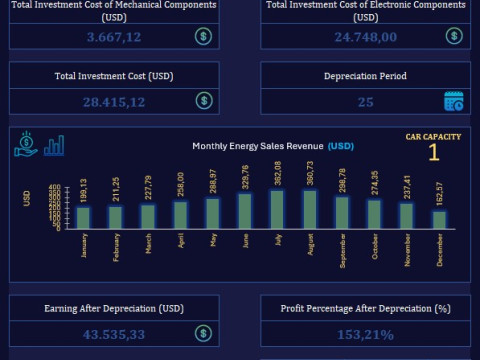Viewport: 480px width, 360px height.
Task: Click the January revenue bar
Action: coord(83,218)
